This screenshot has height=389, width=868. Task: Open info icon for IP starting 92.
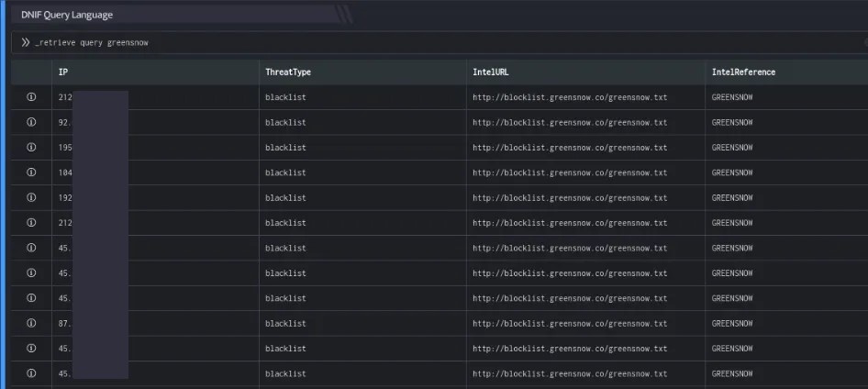coord(31,122)
